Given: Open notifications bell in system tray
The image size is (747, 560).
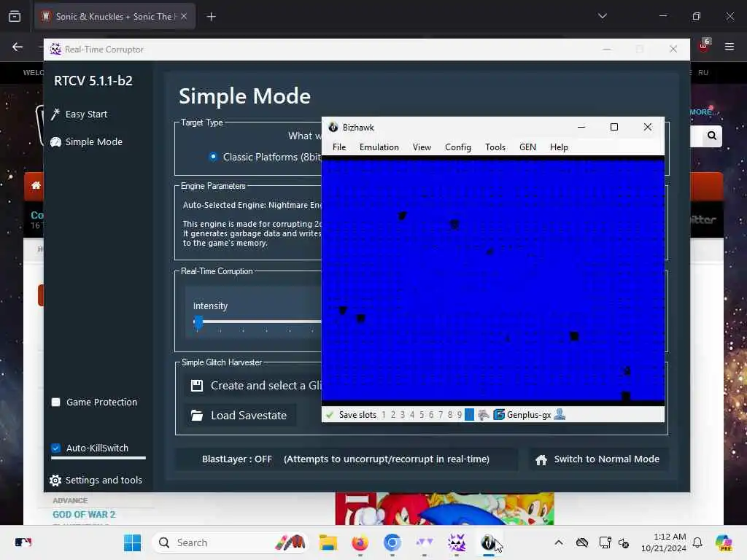Looking at the screenshot, I should [697, 542].
